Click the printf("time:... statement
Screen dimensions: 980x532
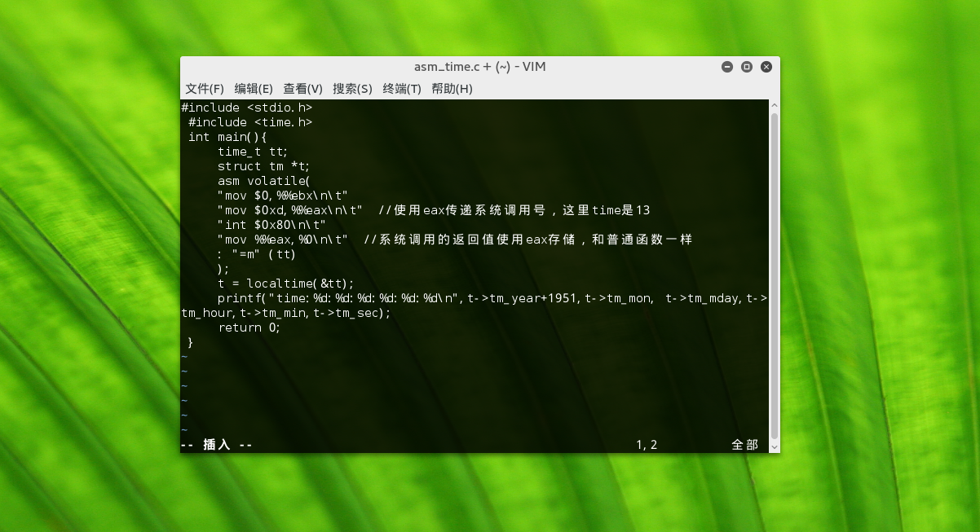click(492, 298)
